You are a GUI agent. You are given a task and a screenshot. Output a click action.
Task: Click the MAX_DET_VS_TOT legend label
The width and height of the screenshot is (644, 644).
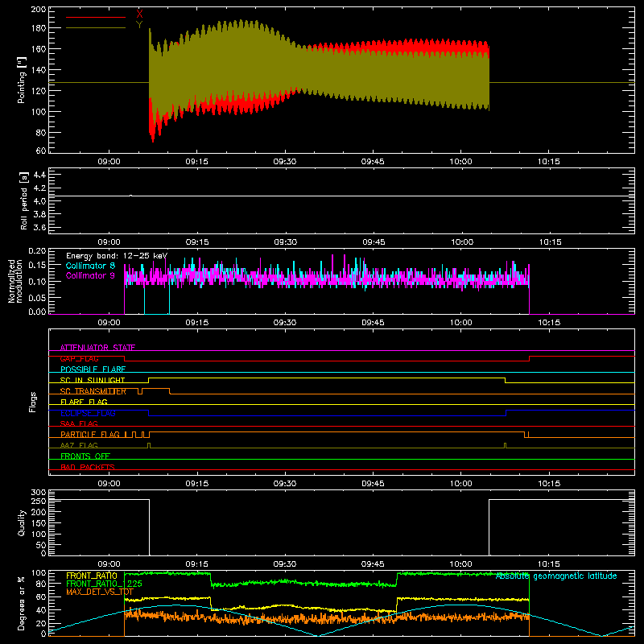(99, 592)
